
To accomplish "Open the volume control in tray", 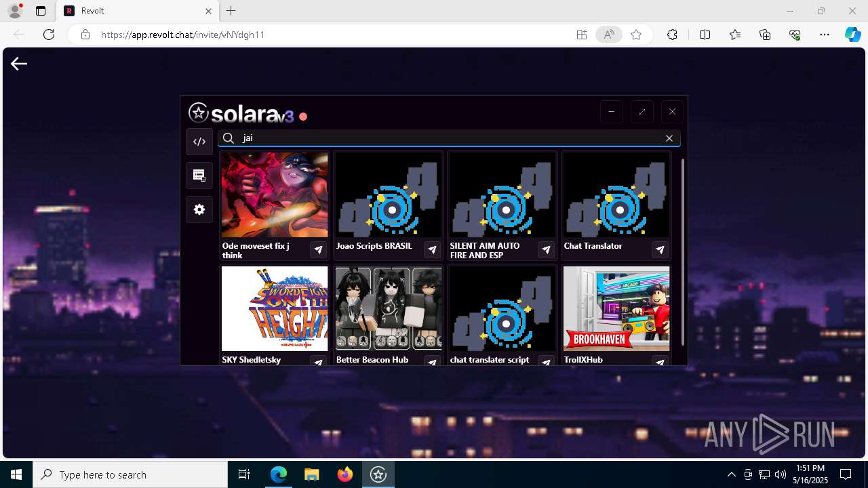I will [780, 474].
